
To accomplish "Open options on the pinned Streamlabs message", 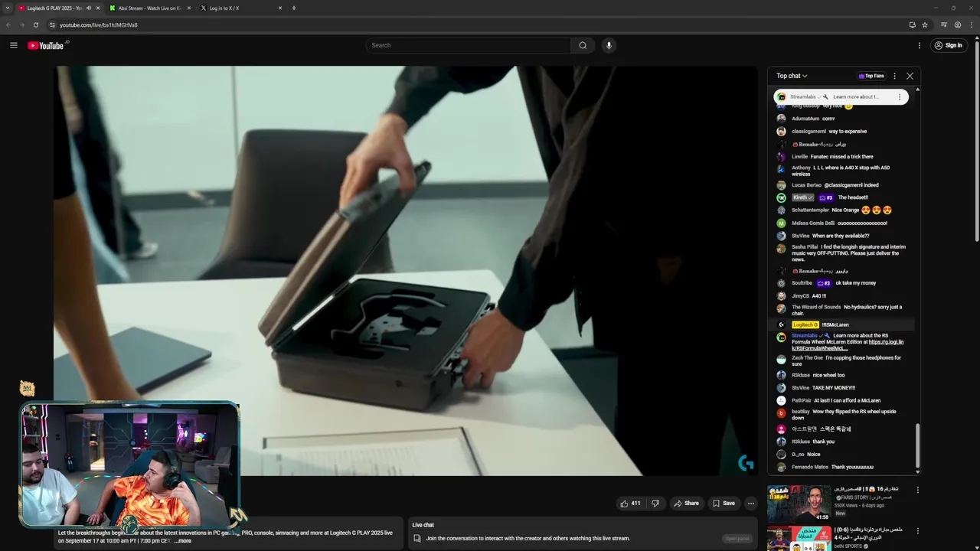I will [900, 97].
